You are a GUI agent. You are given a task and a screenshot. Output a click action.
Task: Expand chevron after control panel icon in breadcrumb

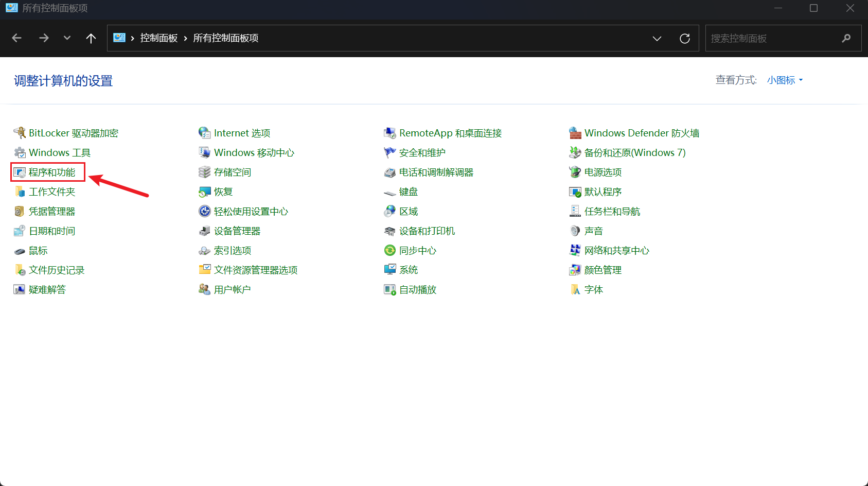[132, 38]
